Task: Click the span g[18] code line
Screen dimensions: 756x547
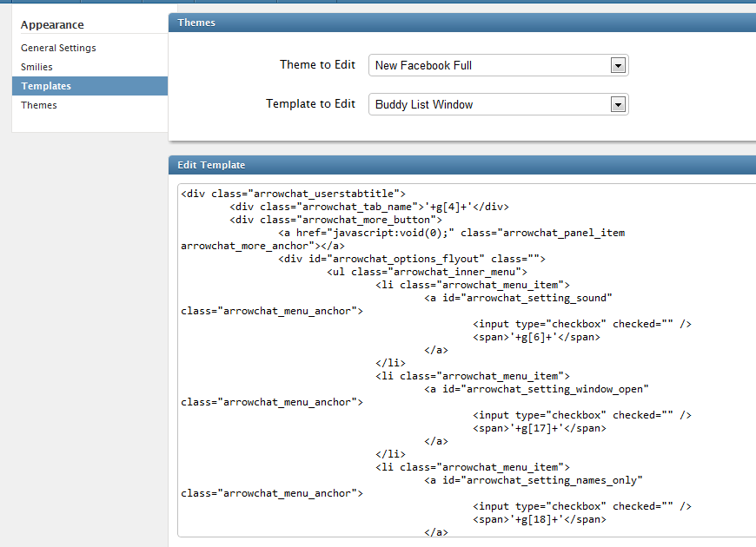Action: pyautogui.click(x=539, y=519)
